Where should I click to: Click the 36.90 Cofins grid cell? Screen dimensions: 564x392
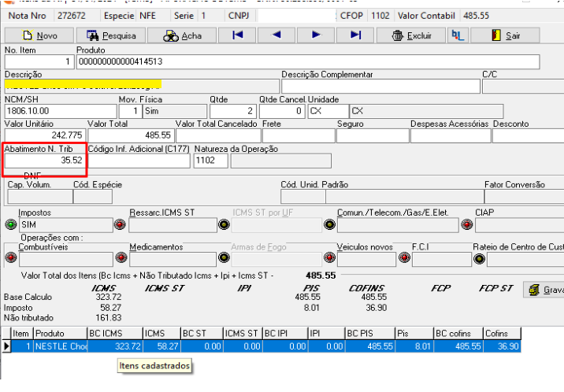[502, 346]
